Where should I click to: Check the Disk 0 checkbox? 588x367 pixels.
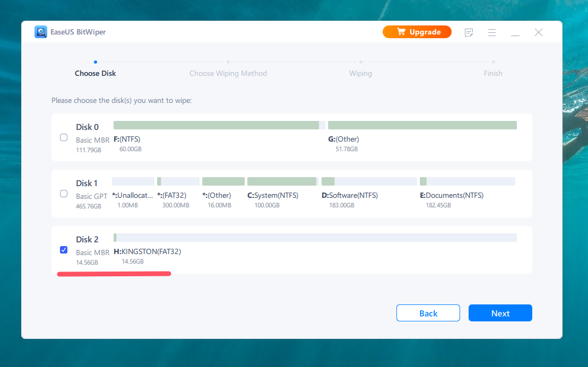point(64,137)
